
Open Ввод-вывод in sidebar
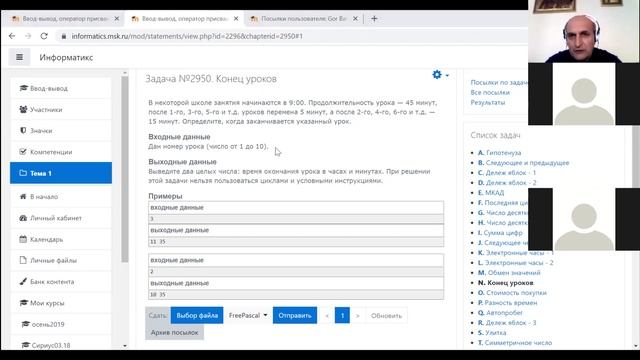pos(61,88)
